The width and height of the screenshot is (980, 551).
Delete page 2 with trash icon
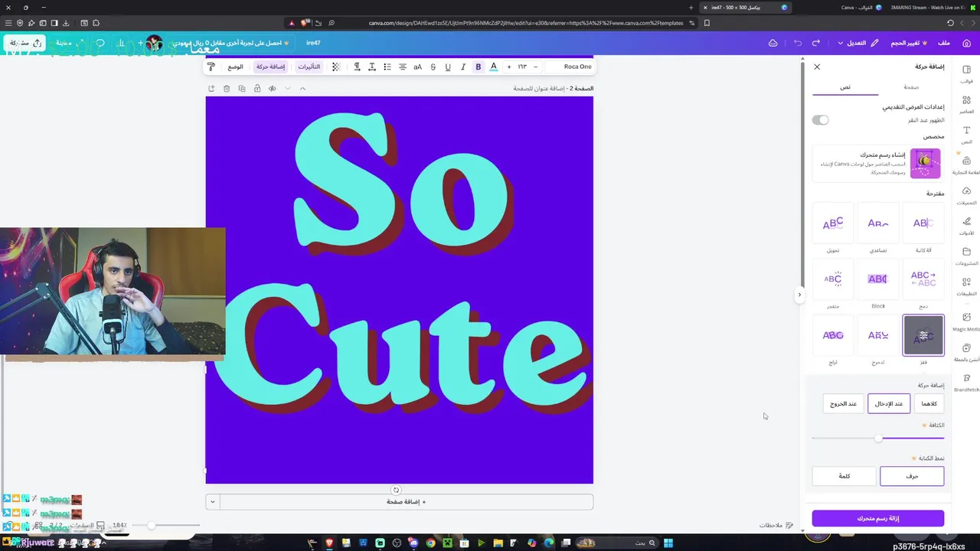tap(227, 89)
